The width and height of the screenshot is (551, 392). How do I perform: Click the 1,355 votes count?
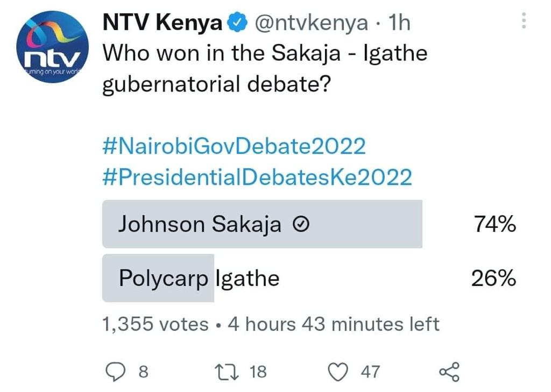[x=155, y=324]
